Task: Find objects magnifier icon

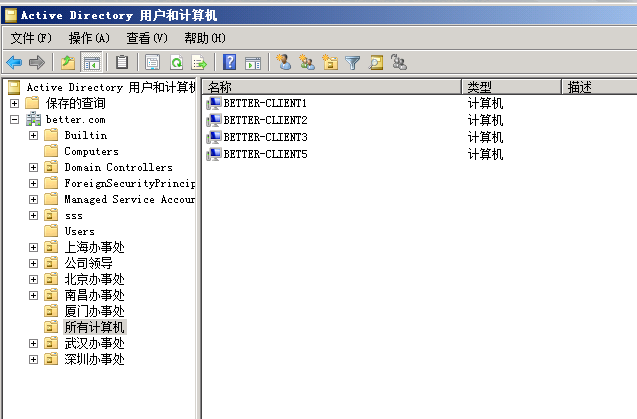Action: point(376,62)
